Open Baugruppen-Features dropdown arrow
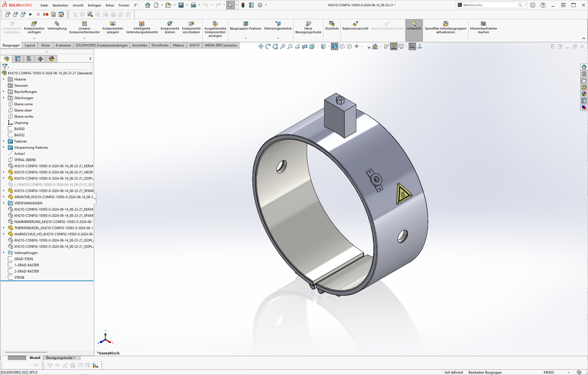The image size is (588, 375). tap(246, 38)
